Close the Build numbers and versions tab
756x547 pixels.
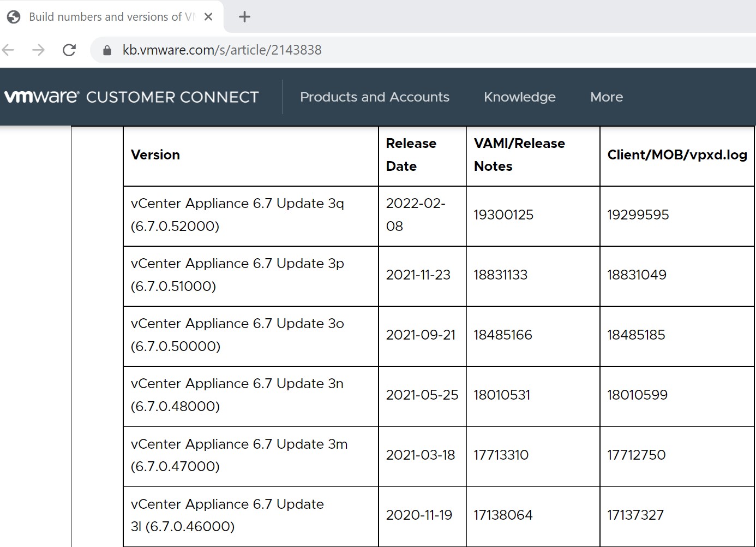tap(208, 17)
